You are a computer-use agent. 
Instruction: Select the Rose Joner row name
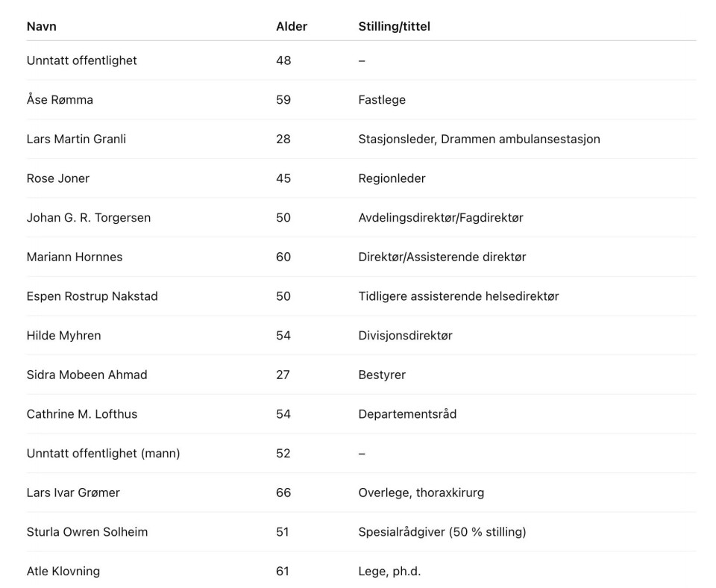(x=58, y=178)
